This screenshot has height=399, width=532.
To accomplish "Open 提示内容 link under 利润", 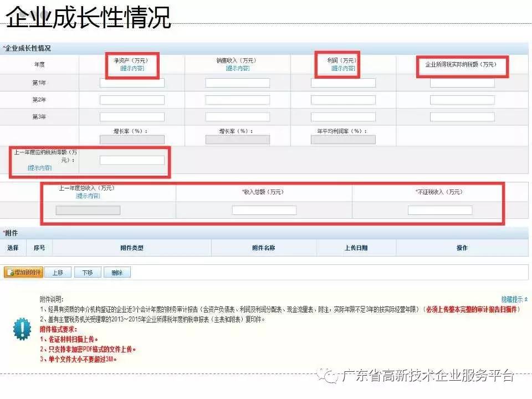I will coord(343,68).
